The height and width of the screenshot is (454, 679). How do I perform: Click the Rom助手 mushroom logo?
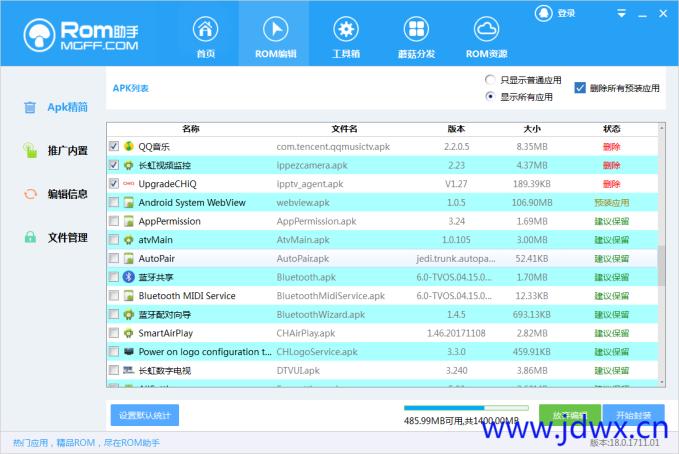coord(39,35)
